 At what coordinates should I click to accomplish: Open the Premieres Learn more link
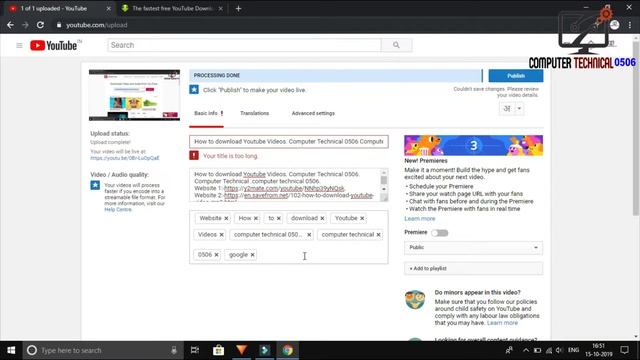click(420, 219)
